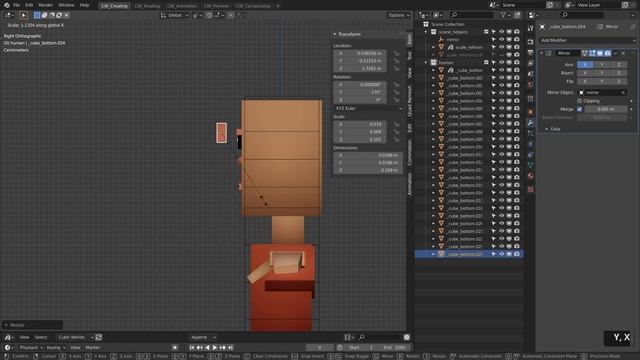Click the Dimensions X field

tap(368, 155)
